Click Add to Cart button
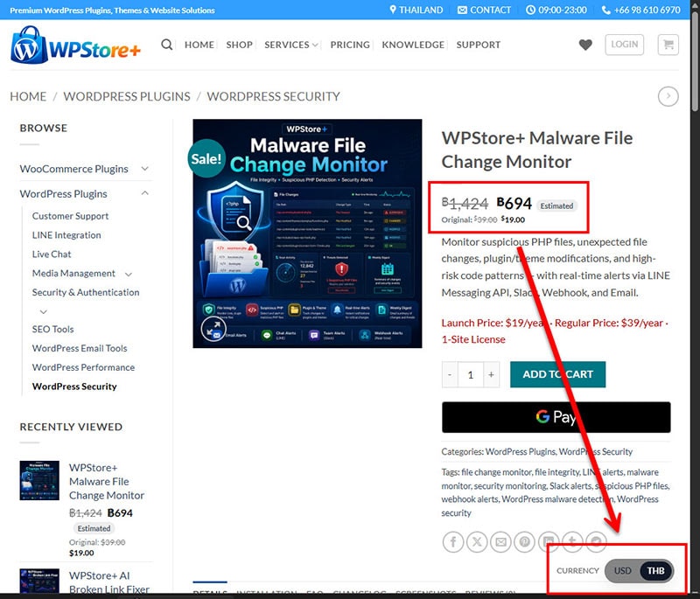700x599 pixels. pos(557,374)
